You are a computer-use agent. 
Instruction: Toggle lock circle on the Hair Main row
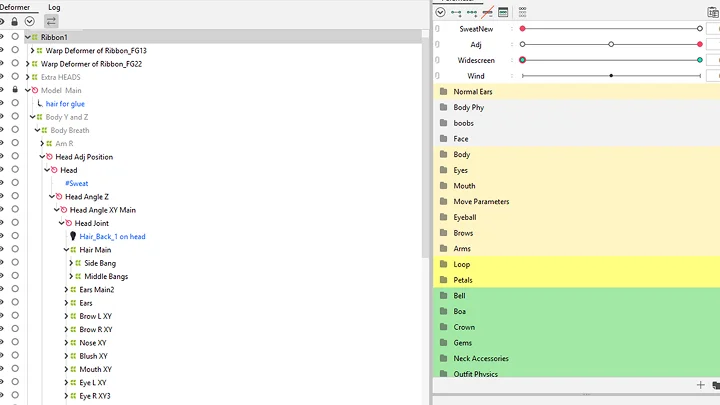14,250
